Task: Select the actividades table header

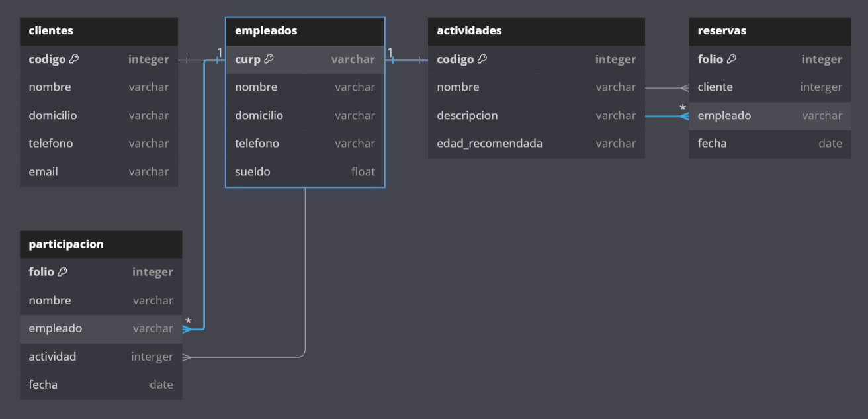Action: 536,31
